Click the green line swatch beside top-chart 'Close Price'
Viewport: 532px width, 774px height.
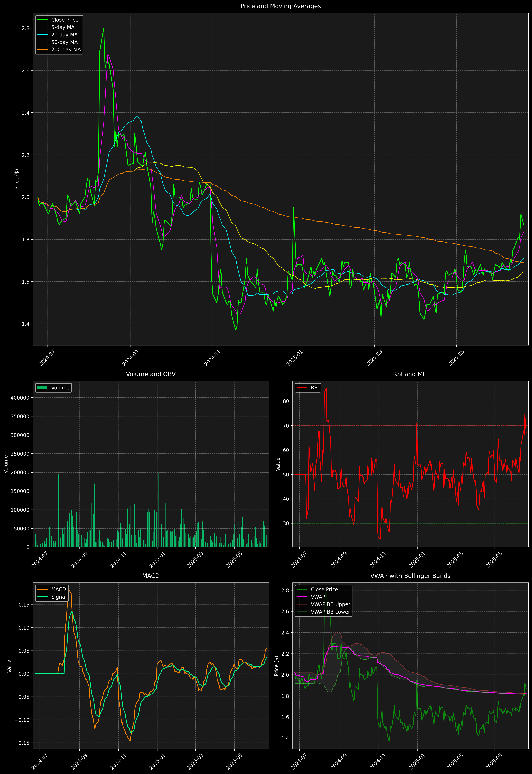[x=42, y=20]
